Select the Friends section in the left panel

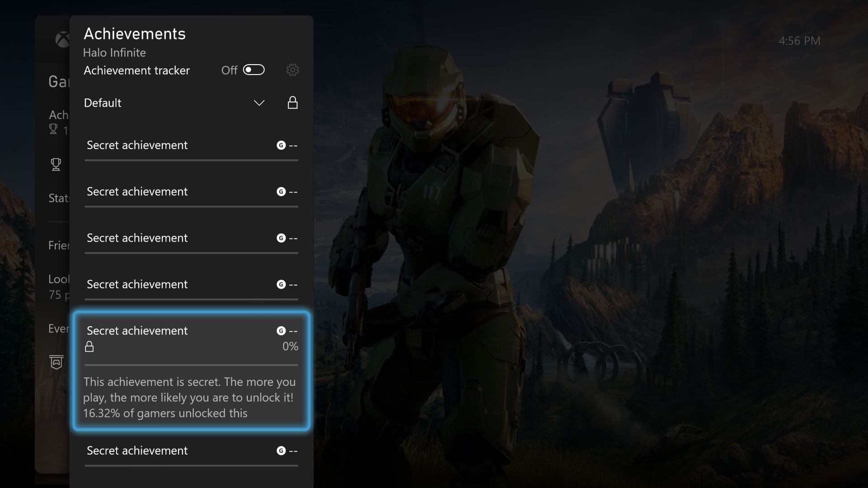click(59, 245)
